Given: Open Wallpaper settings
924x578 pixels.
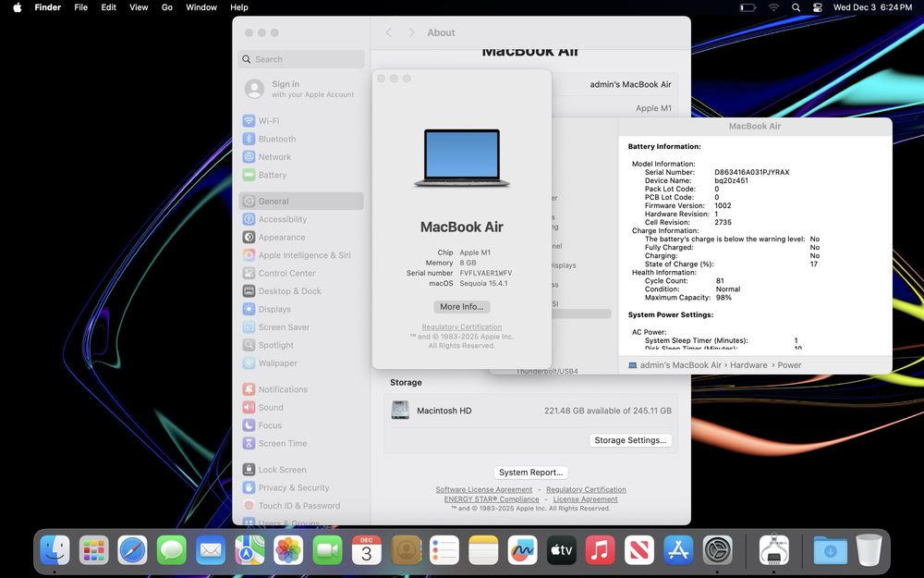Looking at the screenshot, I should (x=301, y=363).
